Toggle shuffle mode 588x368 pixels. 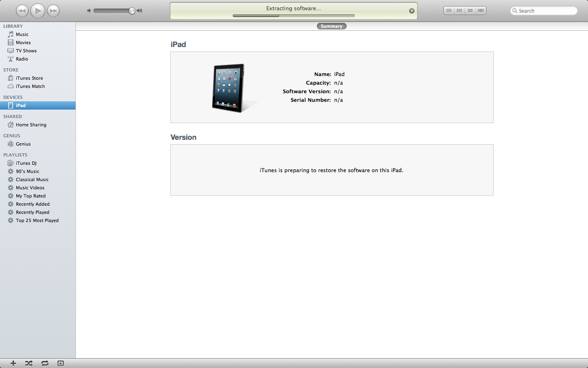pos(29,363)
